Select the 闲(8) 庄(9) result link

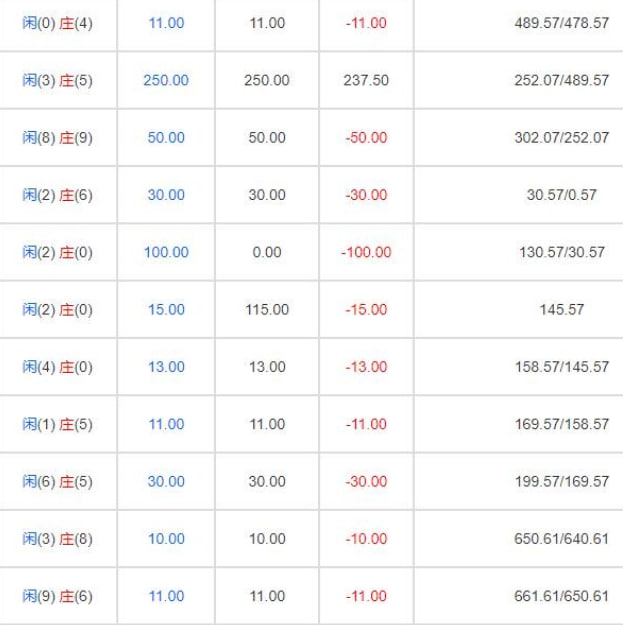pos(57,138)
